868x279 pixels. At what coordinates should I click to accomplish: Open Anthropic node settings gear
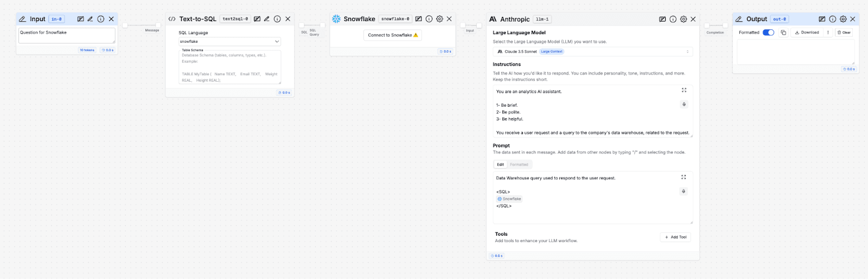point(684,19)
